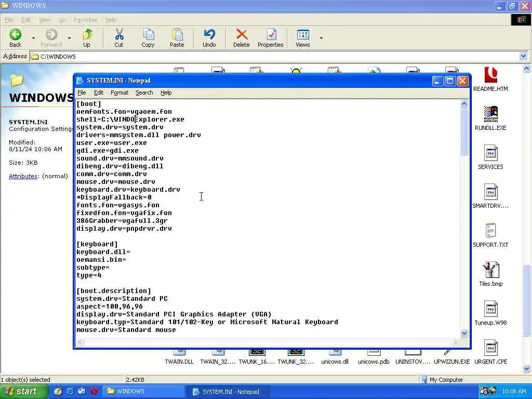Select the unicows.pdb file

point(374,357)
